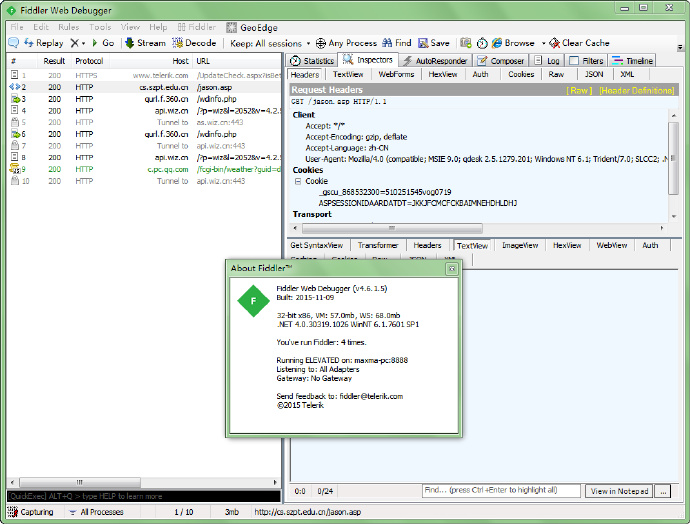Click Clear Cache button
The image size is (690, 524).
579,43
